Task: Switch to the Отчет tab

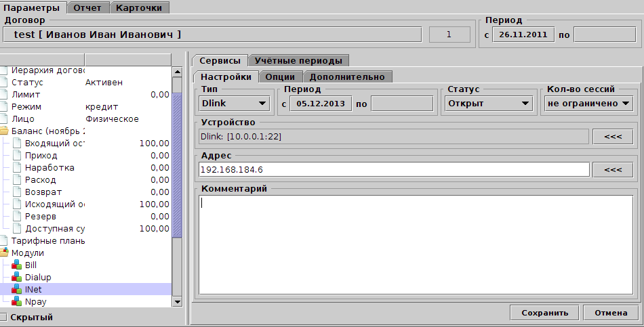Action: coord(88,7)
